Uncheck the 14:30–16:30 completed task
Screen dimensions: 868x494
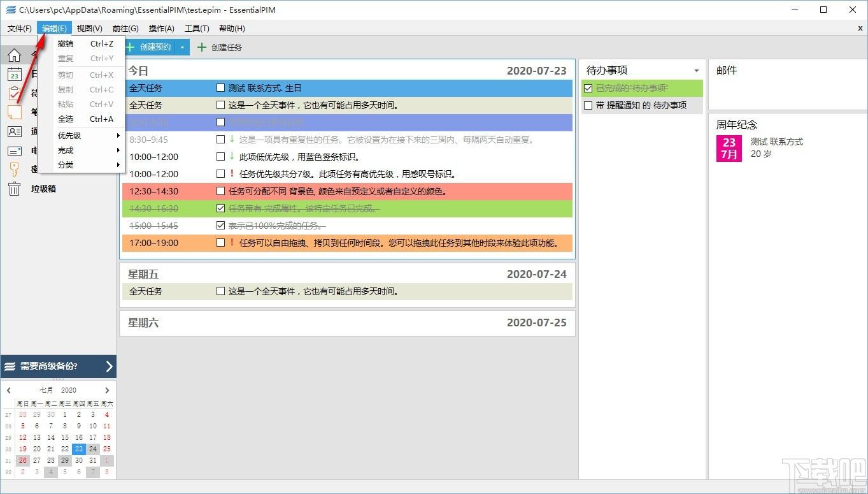tap(220, 208)
